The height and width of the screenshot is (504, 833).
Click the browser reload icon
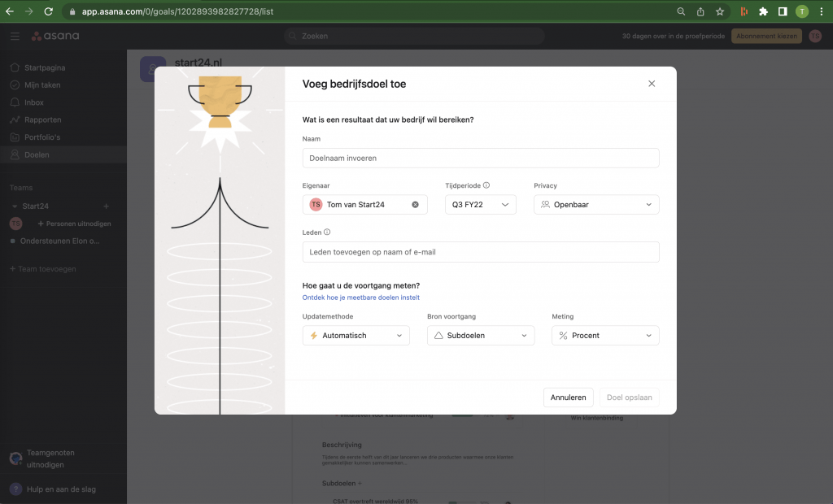49,11
